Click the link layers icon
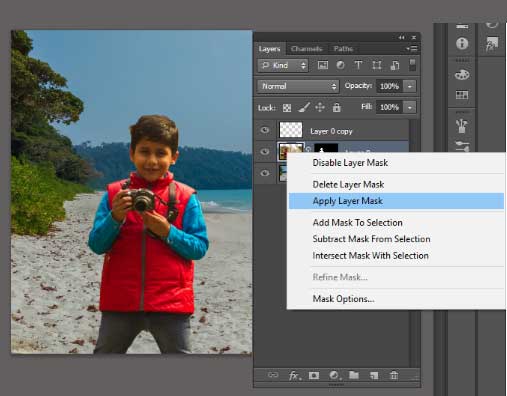This screenshot has width=507, height=396. (273, 375)
